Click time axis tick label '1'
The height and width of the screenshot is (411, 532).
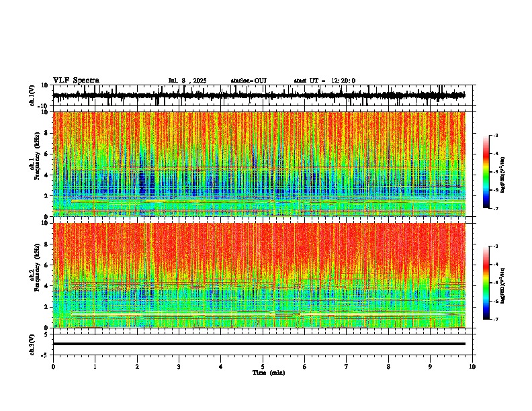(x=95, y=367)
